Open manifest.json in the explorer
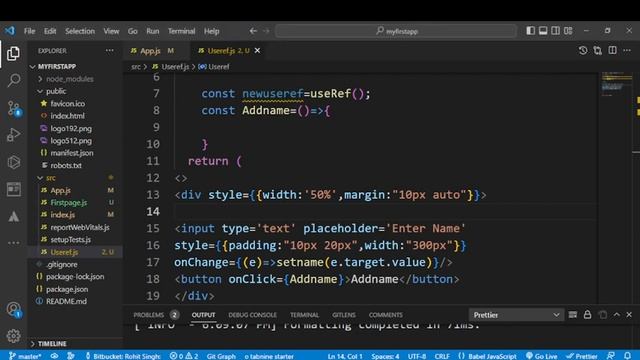The image size is (640, 360). coord(72,153)
